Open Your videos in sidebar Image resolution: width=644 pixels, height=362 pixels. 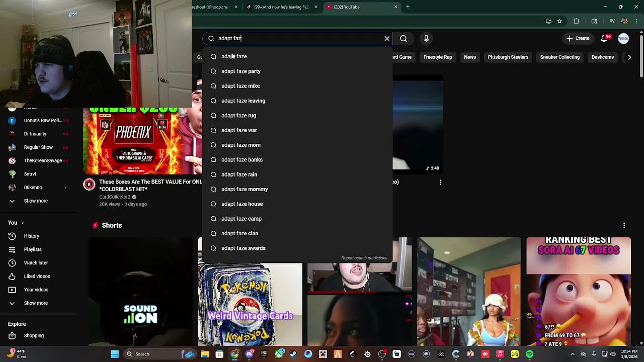tap(38, 290)
